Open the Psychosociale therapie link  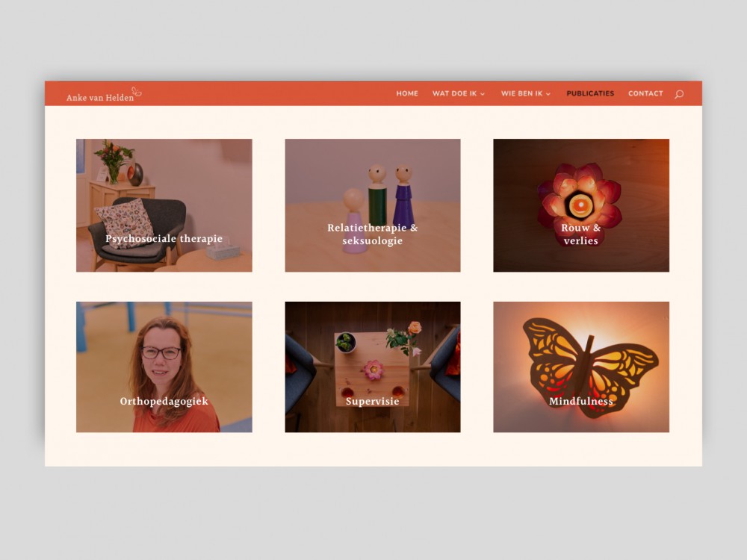(x=164, y=239)
